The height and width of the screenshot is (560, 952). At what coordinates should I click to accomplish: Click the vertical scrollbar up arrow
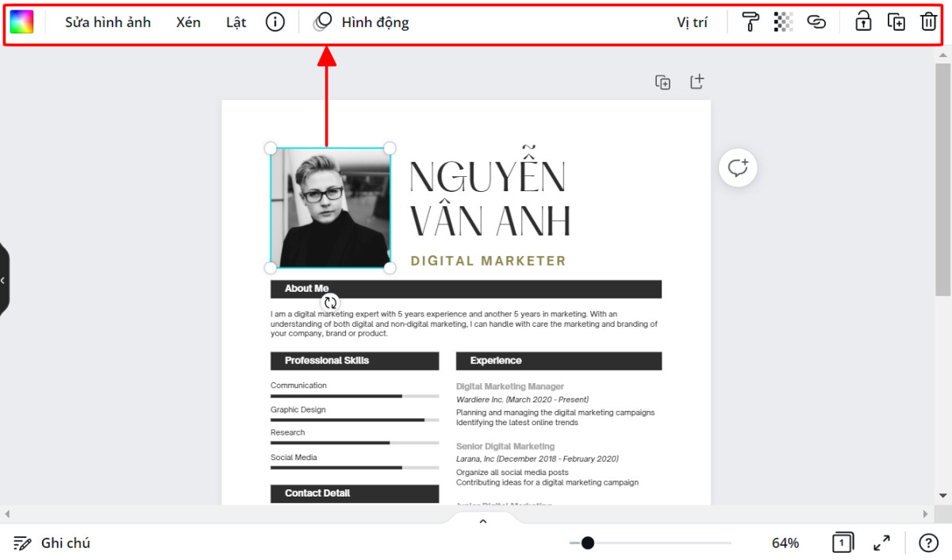942,55
